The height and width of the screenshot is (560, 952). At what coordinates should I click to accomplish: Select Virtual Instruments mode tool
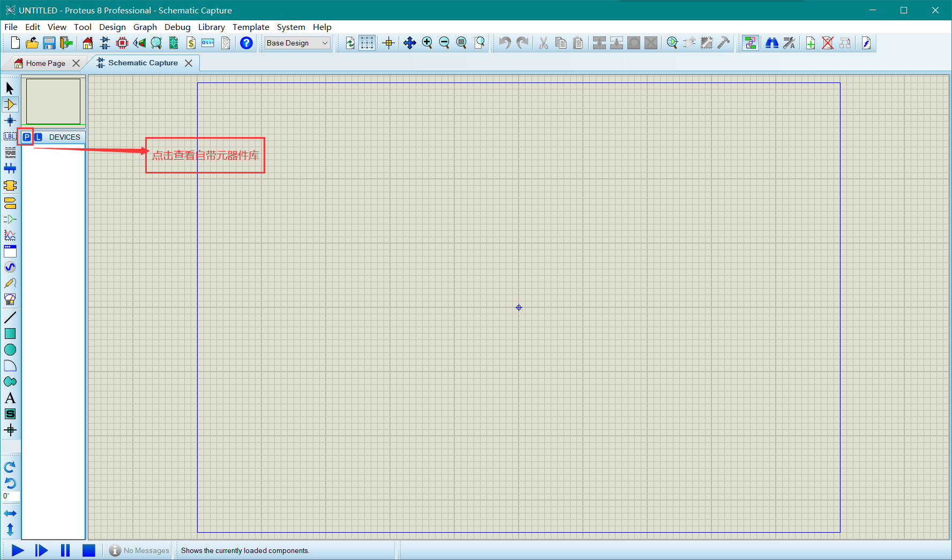[10, 299]
